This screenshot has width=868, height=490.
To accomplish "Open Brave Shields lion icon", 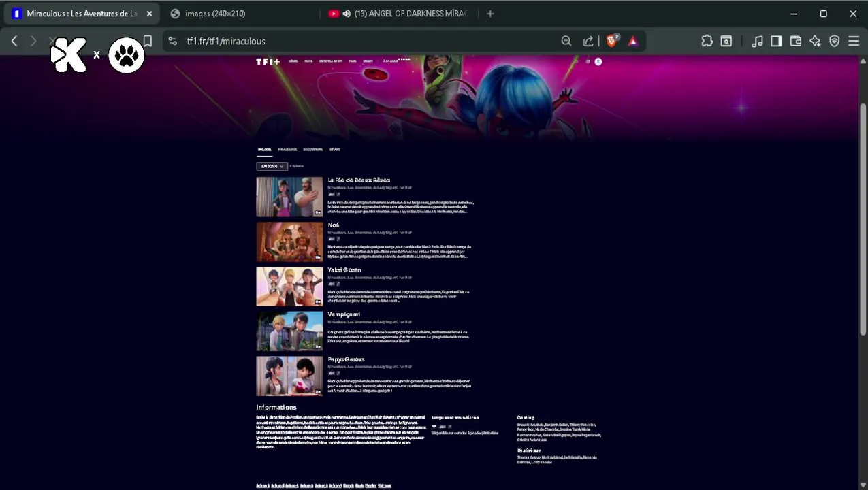I will 611,41.
